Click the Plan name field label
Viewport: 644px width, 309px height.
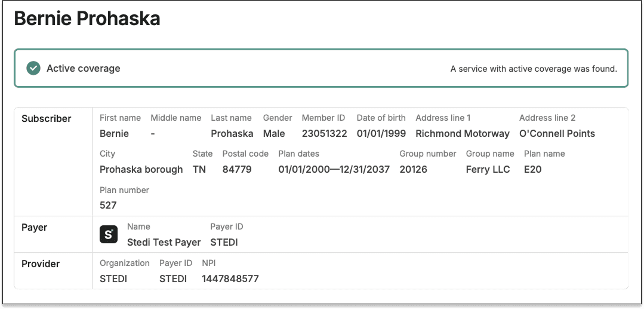point(544,154)
